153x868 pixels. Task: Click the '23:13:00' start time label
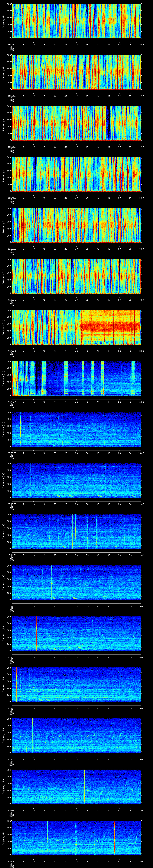pyautogui.click(x=12, y=657)
